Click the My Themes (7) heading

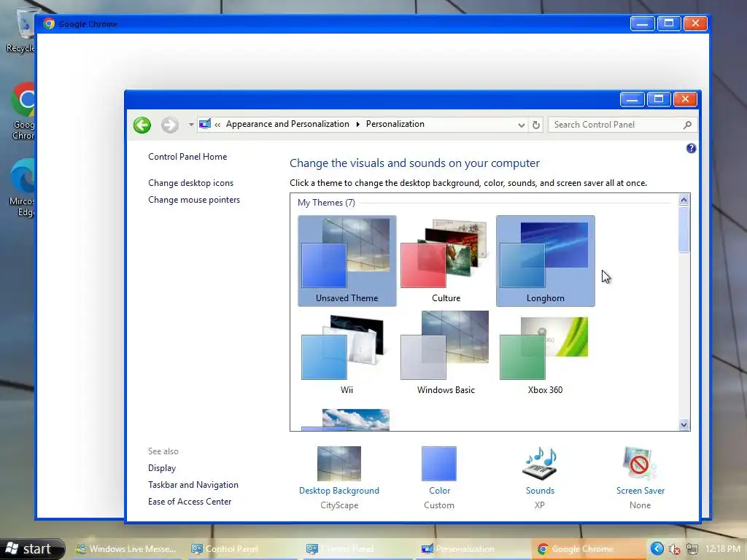coord(326,203)
